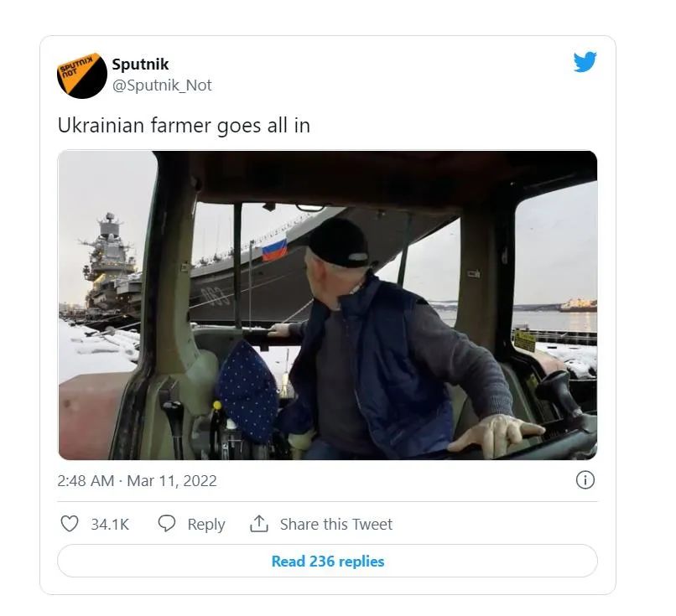Click the tweet text Ukrainian farmer goes all in

pyautogui.click(x=184, y=126)
